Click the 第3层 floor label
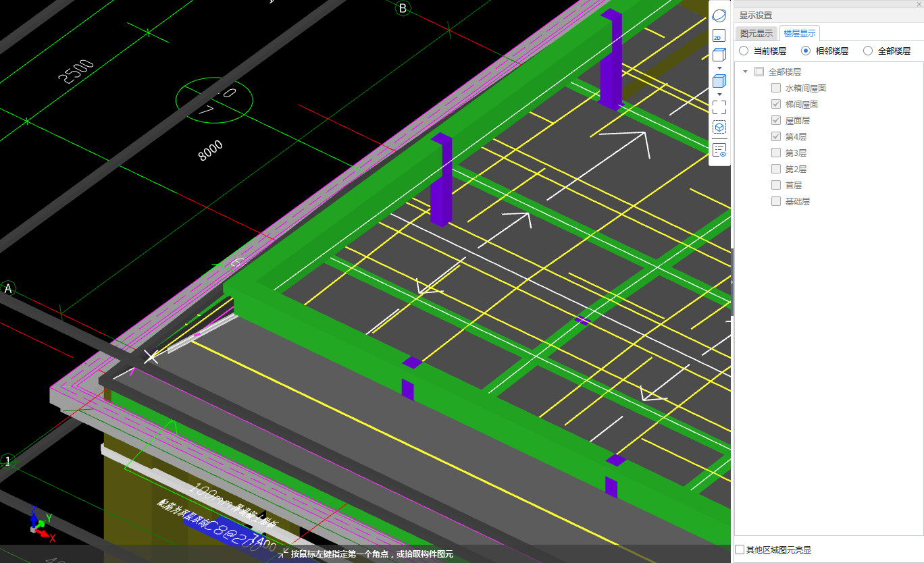924x563 pixels. tap(796, 153)
